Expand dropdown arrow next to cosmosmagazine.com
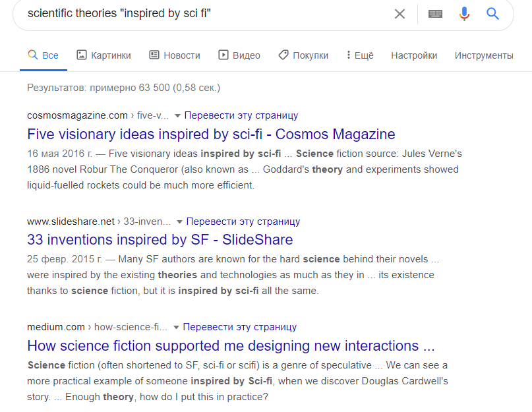The height and width of the screenshot is (412, 532). [177, 116]
